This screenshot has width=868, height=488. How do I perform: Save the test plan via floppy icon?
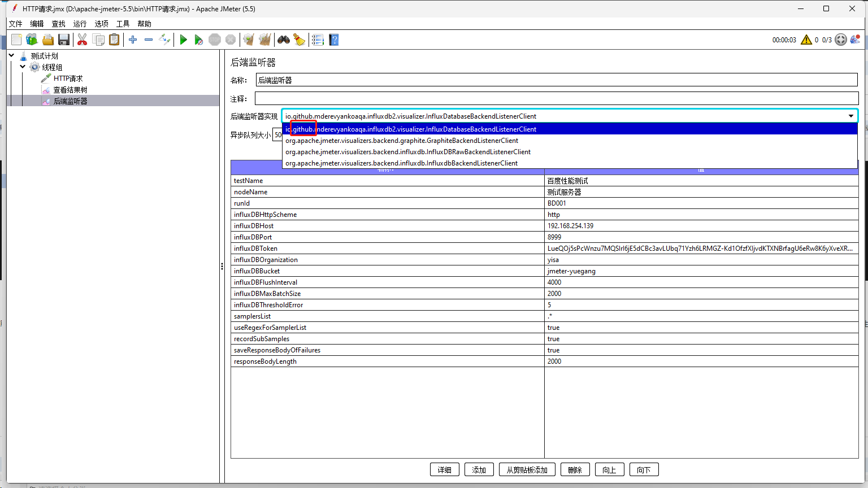click(64, 40)
